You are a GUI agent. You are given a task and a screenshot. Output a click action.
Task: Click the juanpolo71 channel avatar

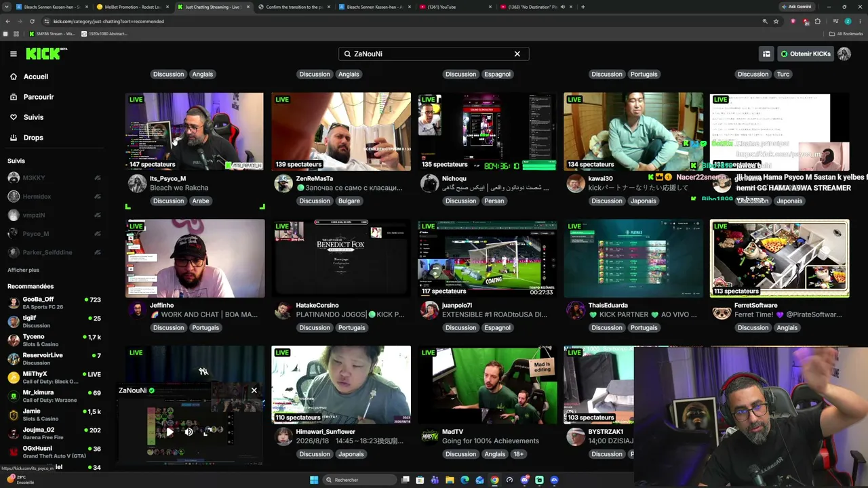(x=430, y=310)
